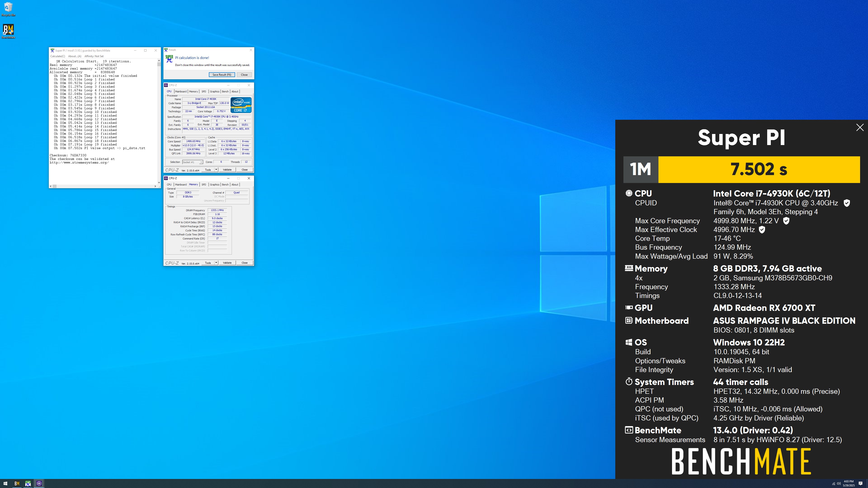Switch to Graphics tab in lower CPU-Z
868x488 pixels.
(x=214, y=185)
